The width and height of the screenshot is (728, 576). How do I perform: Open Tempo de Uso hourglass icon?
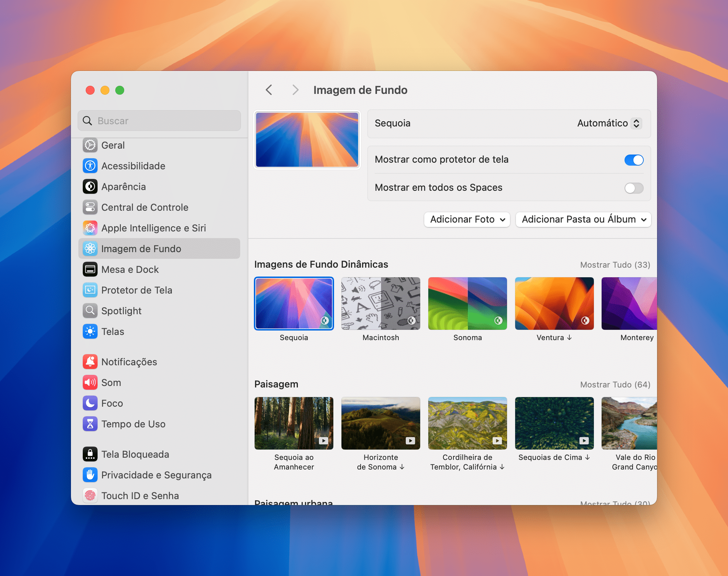pos(90,424)
